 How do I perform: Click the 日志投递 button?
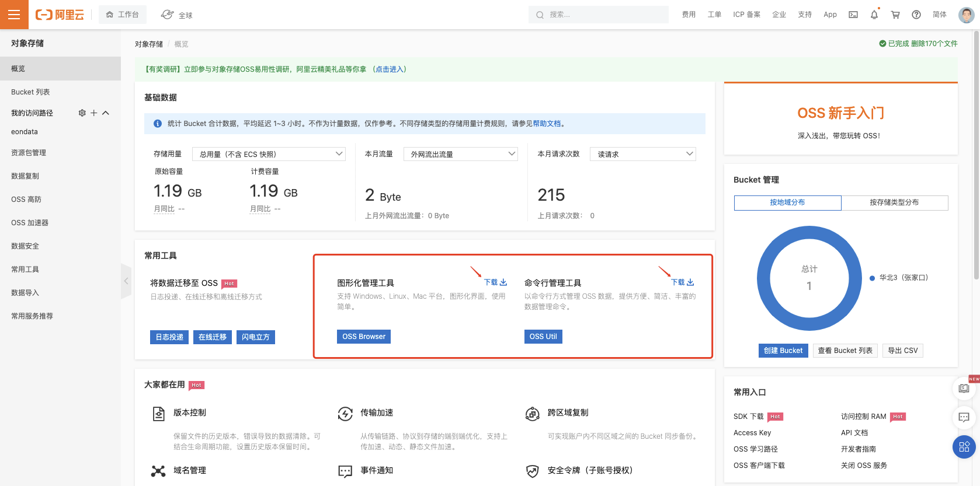(169, 337)
